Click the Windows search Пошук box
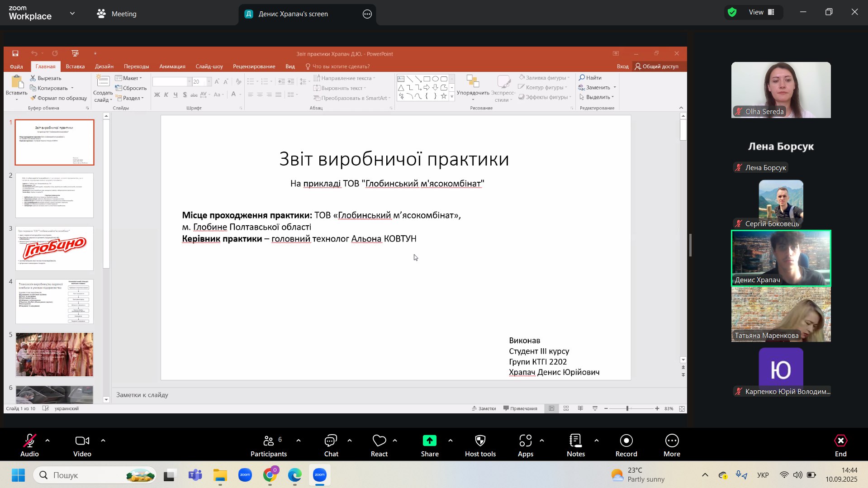The width and height of the screenshot is (868, 488). pos(95,475)
